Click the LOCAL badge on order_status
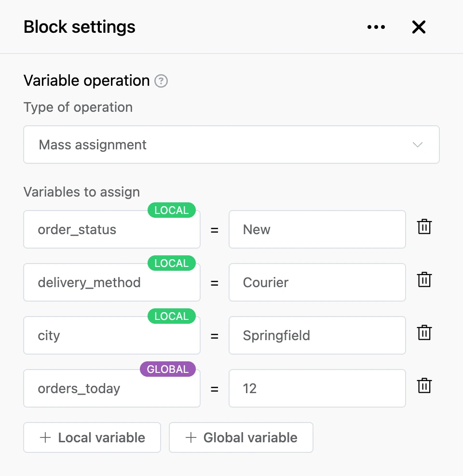The width and height of the screenshot is (463, 476). click(172, 210)
